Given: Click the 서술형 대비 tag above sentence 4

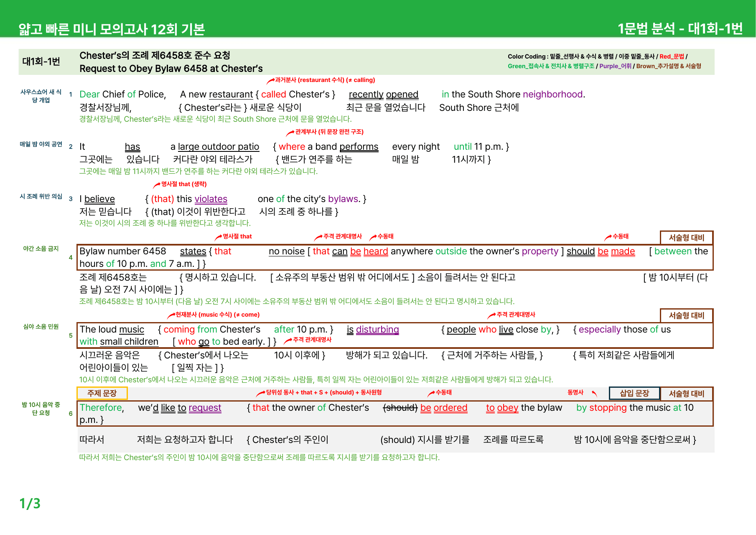Looking at the screenshot, I should 686,238.
